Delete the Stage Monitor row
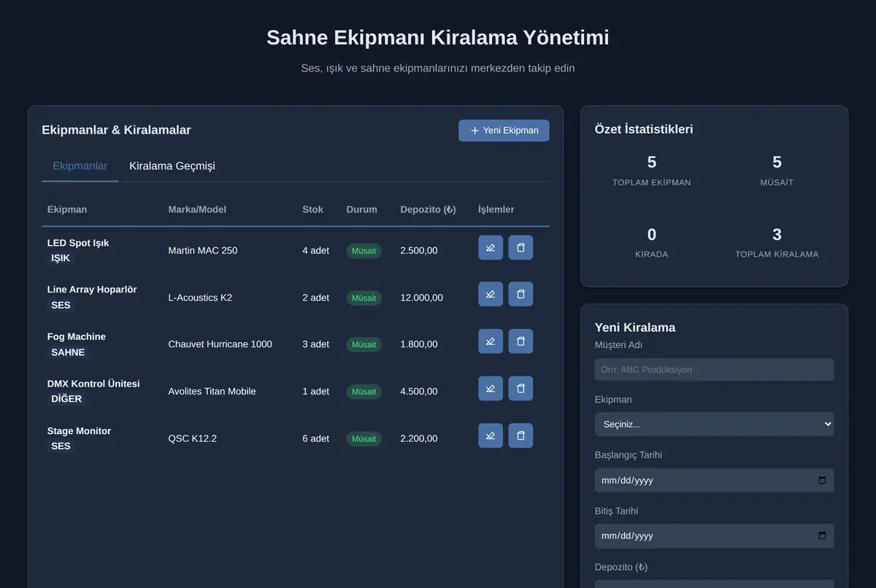The image size is (876, 588). tap(520, 436)
